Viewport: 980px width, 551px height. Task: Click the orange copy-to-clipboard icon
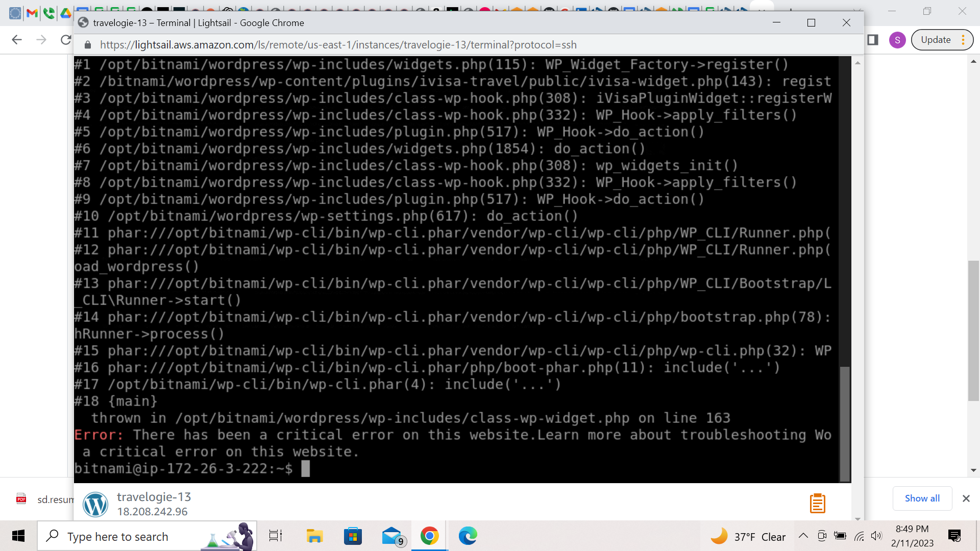(818, 503)
